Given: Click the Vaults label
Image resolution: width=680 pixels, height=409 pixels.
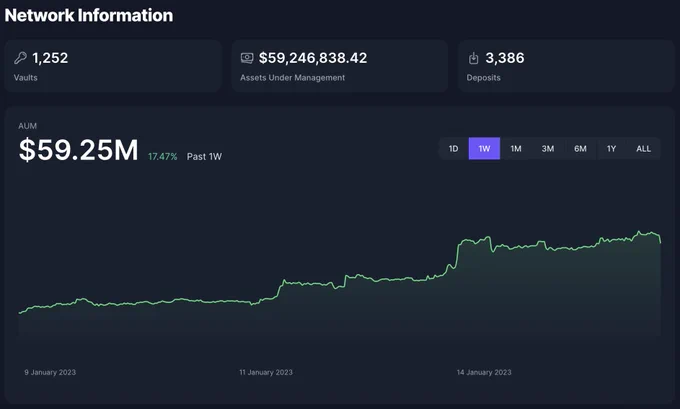Looking at the screenshot, I should click(26, 78).
